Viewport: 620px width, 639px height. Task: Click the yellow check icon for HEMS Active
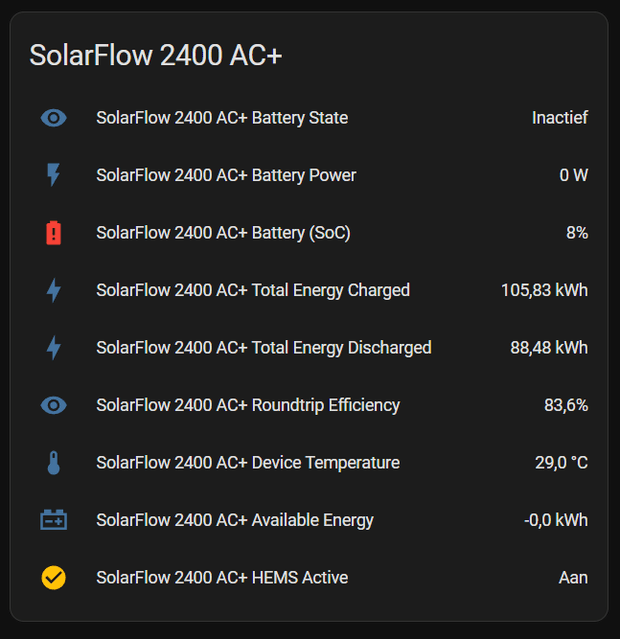[53, 578]
